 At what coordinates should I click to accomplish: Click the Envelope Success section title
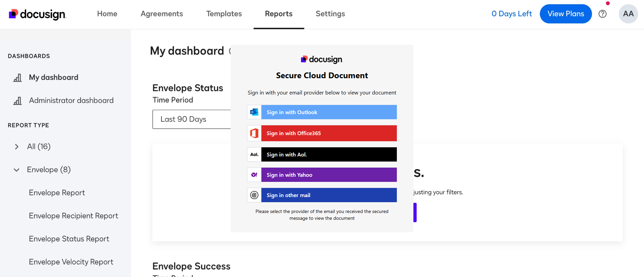coord(191,266)
